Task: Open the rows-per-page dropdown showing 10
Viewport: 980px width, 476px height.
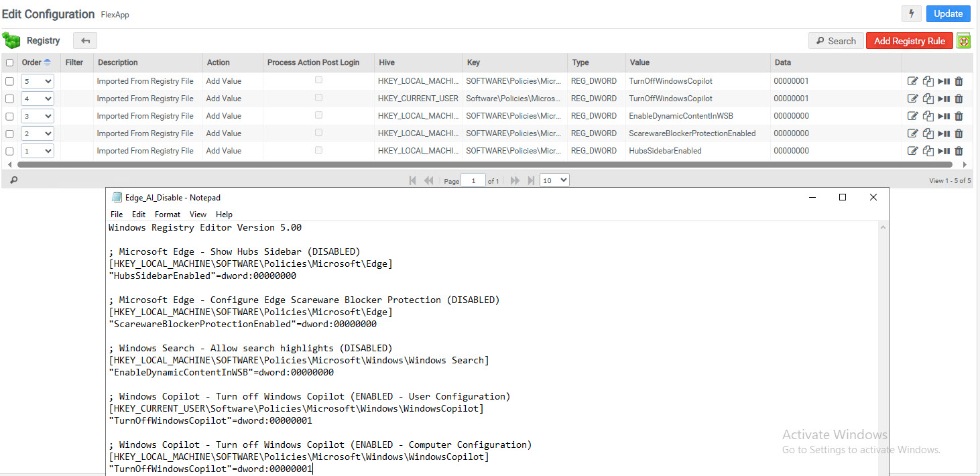Action: click(554, 180)
